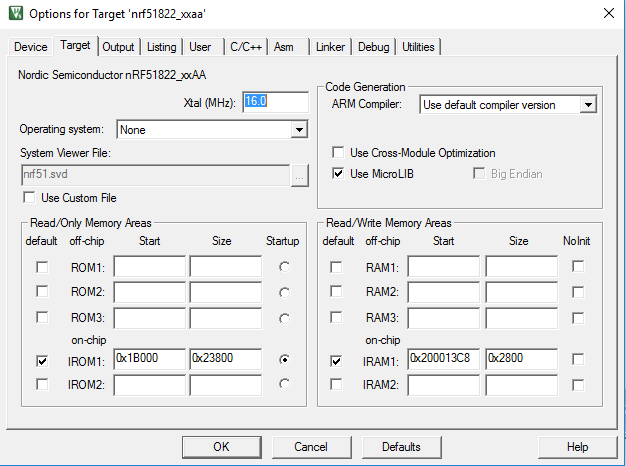Check the ROM2 default checkbox
The width and height of the screenshot is (626, 466).
point(42,291)
